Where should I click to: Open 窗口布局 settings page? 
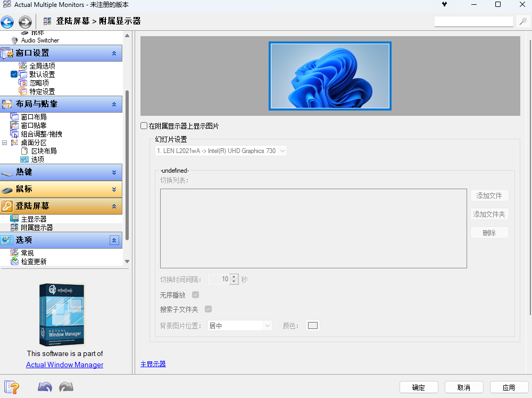pos(34,117)
